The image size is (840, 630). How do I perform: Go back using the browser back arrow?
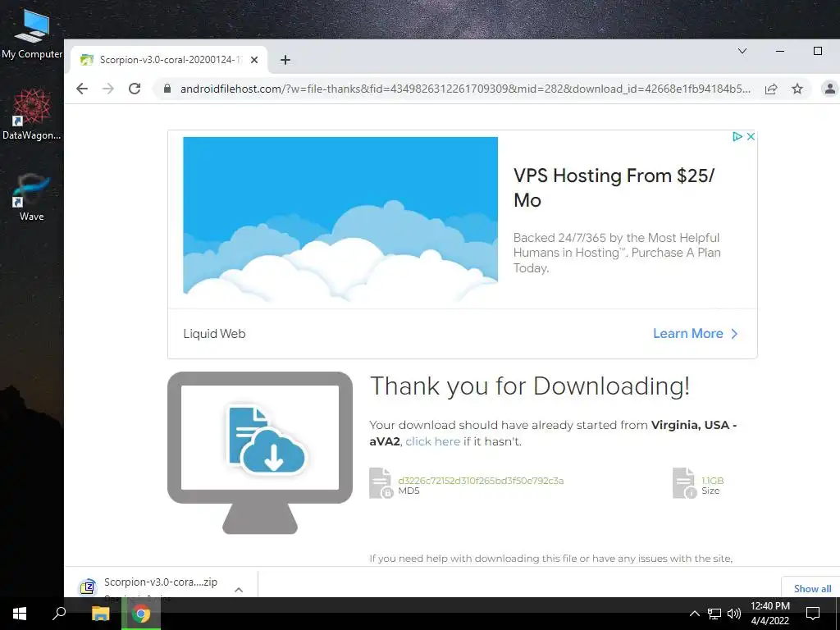tap(82, 89)
